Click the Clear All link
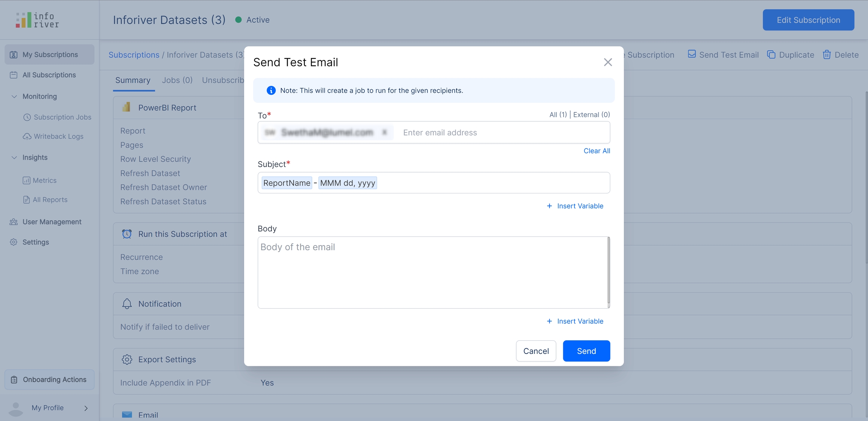Image resolution: width=868 pixels, height=421 pixels. (596, 151)
